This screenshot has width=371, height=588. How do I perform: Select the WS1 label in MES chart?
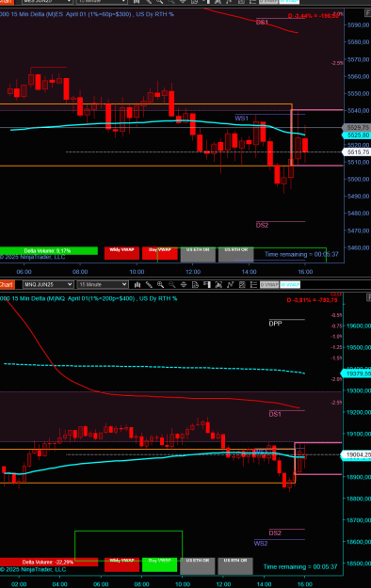point(241,119)
